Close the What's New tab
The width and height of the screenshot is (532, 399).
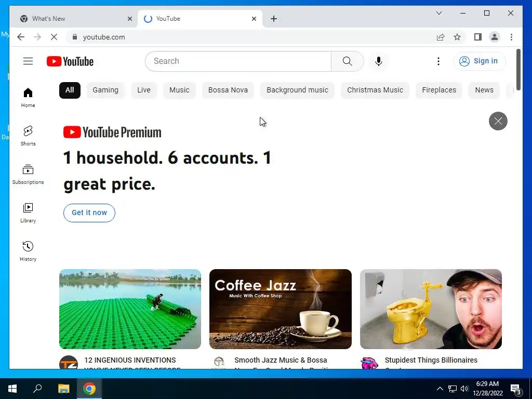click(129, 19)
